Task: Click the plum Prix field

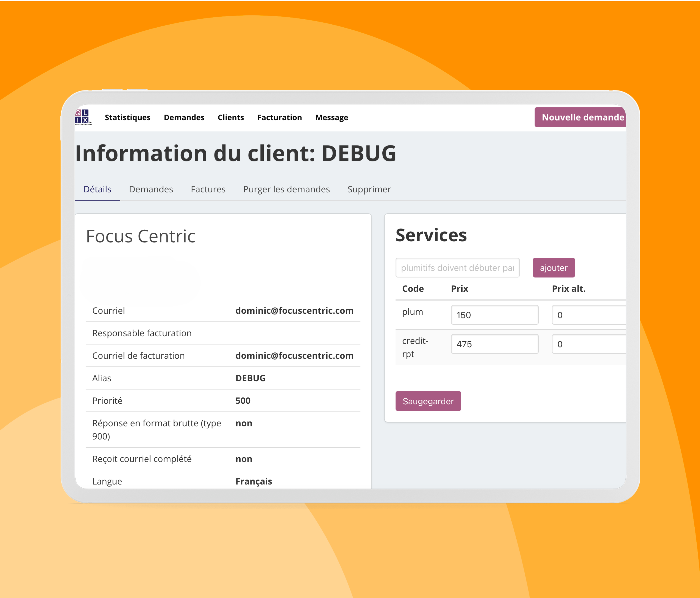Action: (494, 315)
